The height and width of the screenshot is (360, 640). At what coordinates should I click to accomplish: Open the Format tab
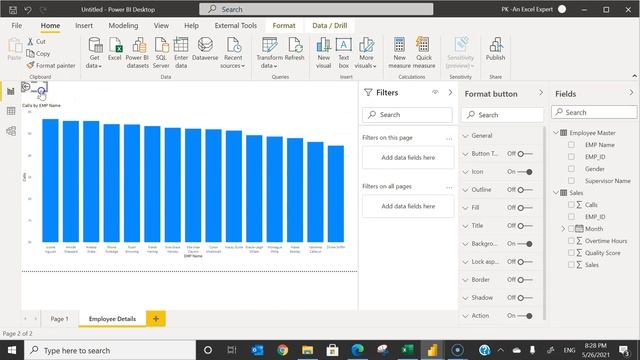tap(284, 25)
